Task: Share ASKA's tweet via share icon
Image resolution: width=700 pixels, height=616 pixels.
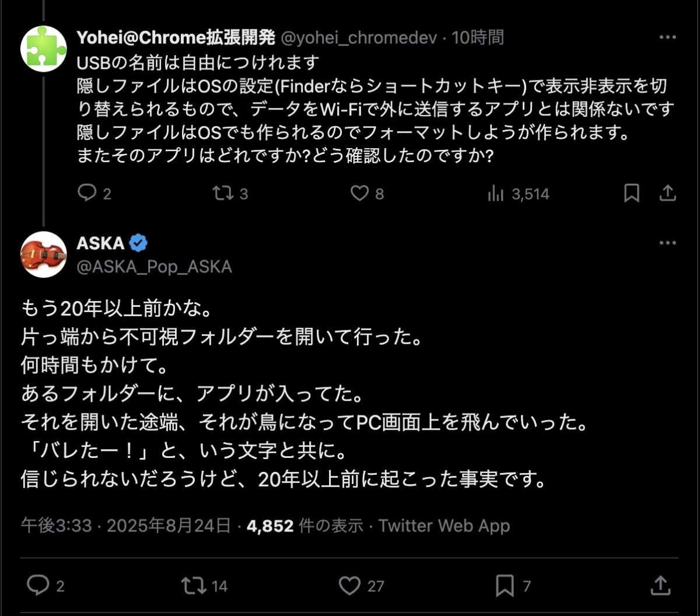Action: click(x=660, y=585)
